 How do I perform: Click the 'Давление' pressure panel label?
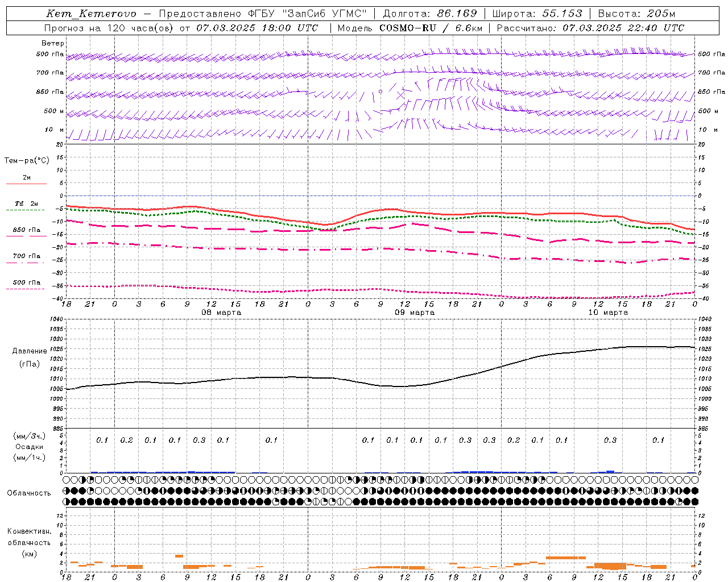tap(30, 351)
